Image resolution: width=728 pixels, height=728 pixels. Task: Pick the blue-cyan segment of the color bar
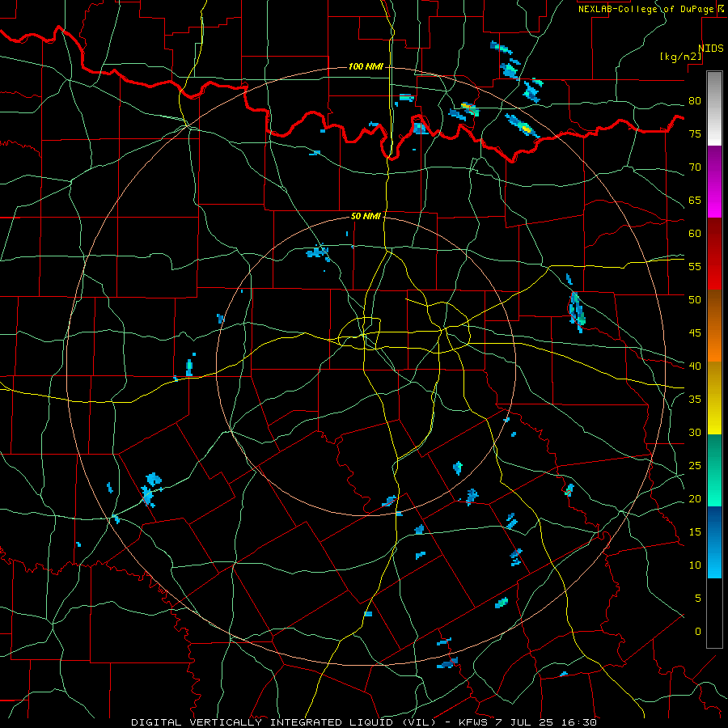click(714, 542)
